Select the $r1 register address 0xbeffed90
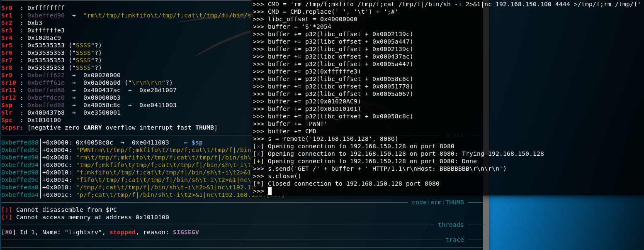This screenshot has width=644, height=250. click(46, 15)
